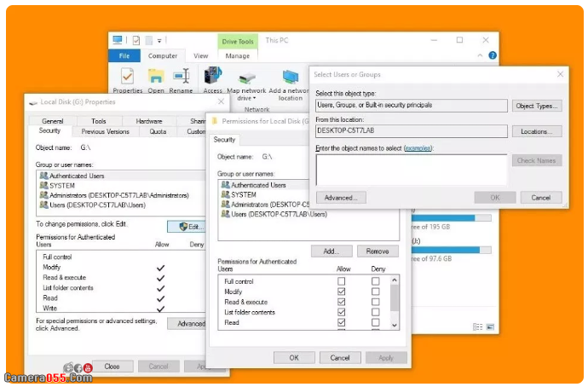Open the View ribbon tab

(x=200, y=56)
